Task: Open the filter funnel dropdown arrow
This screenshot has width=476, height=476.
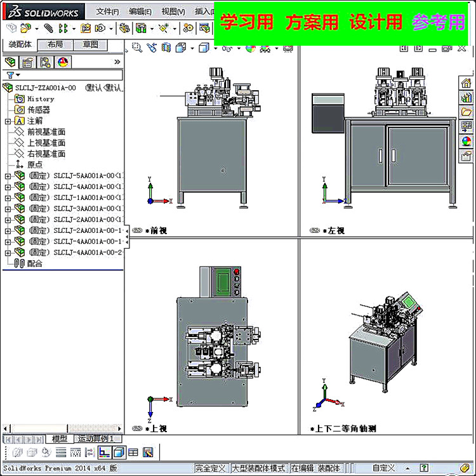Action: click(x=18, y=75)
